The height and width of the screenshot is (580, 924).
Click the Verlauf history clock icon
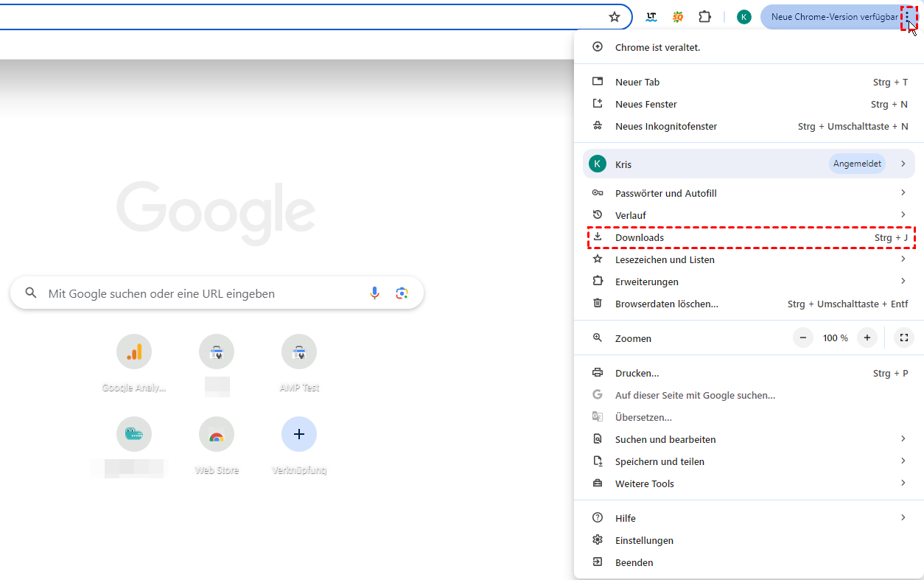point(598,215)
